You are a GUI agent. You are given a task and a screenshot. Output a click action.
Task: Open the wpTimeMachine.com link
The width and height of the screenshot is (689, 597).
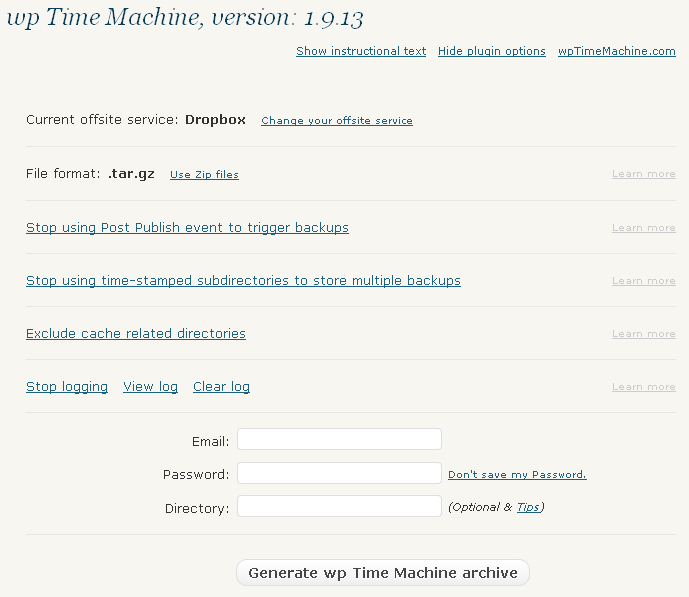(x=617, y=51)
